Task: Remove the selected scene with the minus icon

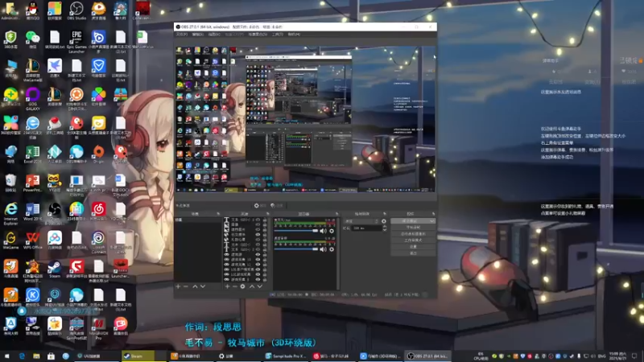Action: (186, 286)
